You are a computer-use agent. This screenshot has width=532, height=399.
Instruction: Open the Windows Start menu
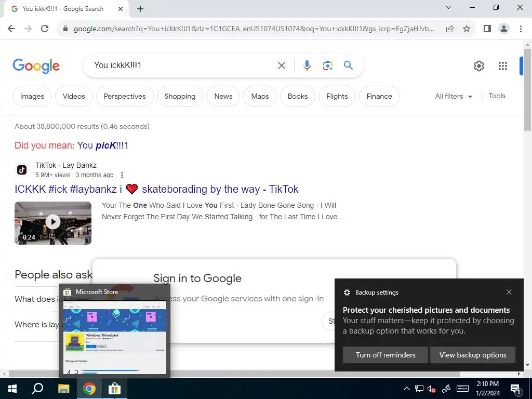12,389
